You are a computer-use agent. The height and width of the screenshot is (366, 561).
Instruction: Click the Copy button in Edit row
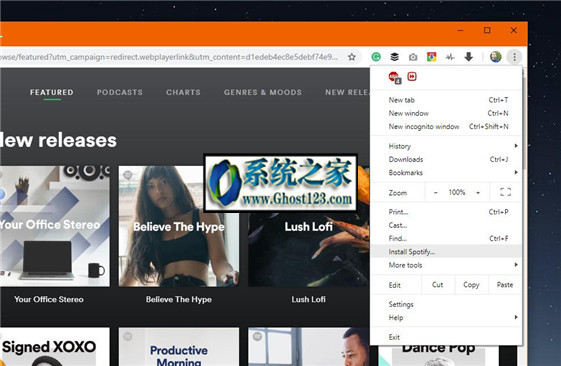point(471,285)
